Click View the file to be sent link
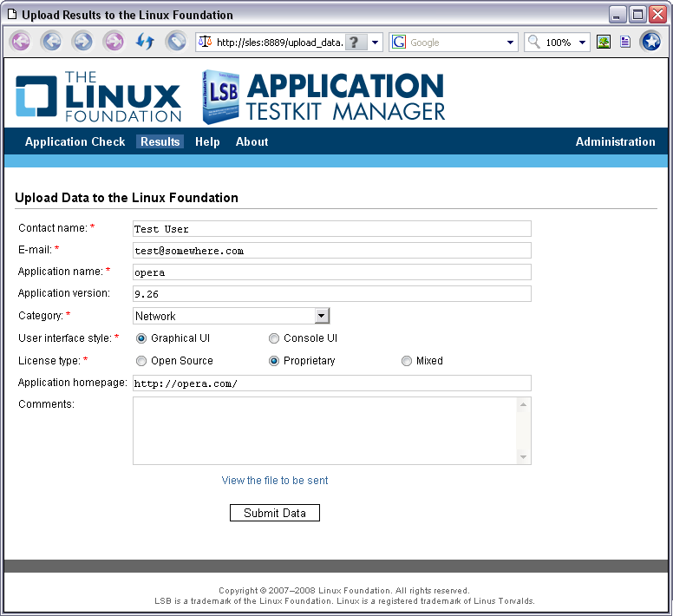The image size is (673, 616). click(x=275, y=481)
